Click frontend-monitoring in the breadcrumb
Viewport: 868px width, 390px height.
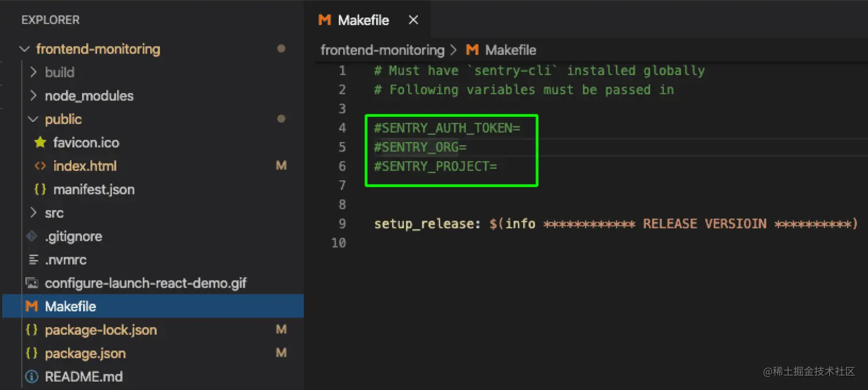382,50
